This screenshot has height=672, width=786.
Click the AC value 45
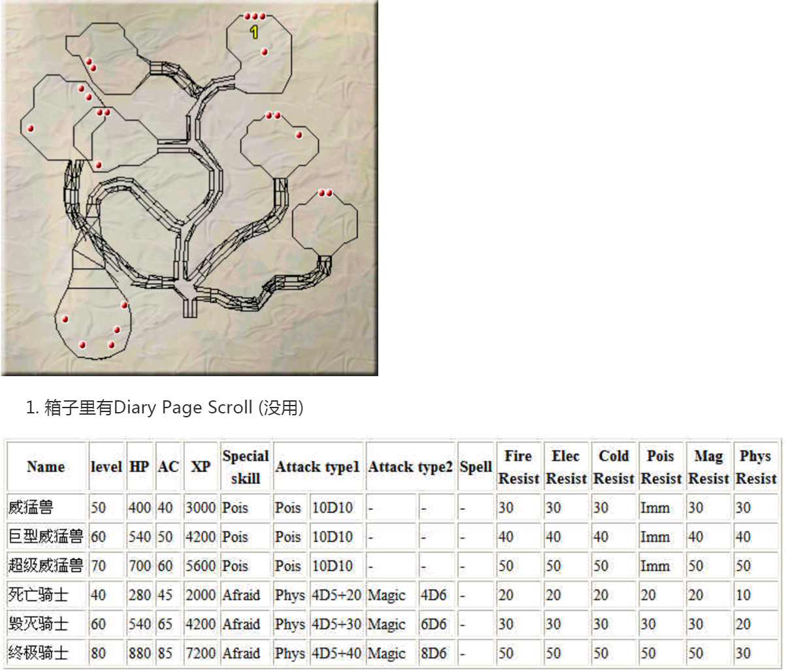coord(167,595)
